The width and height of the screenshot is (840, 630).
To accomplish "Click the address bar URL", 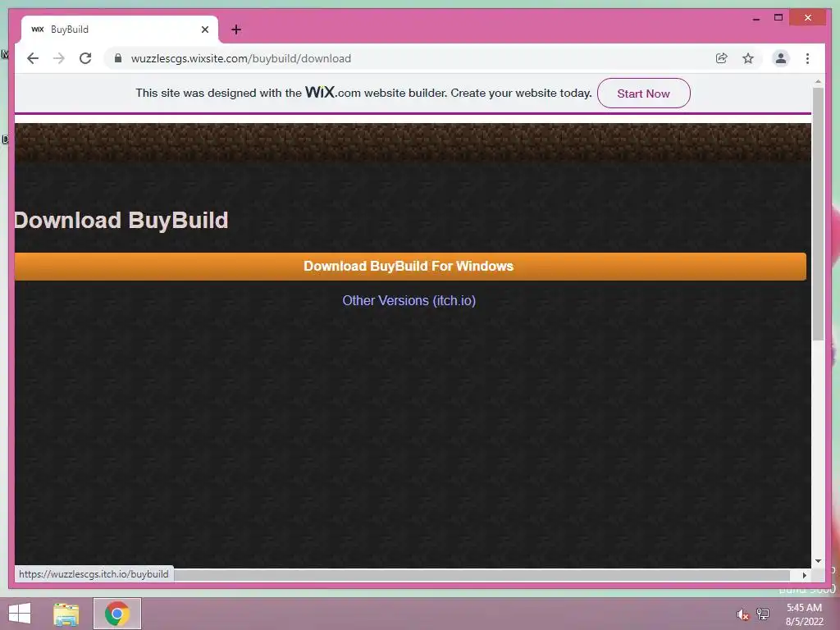I will [240, 58].
